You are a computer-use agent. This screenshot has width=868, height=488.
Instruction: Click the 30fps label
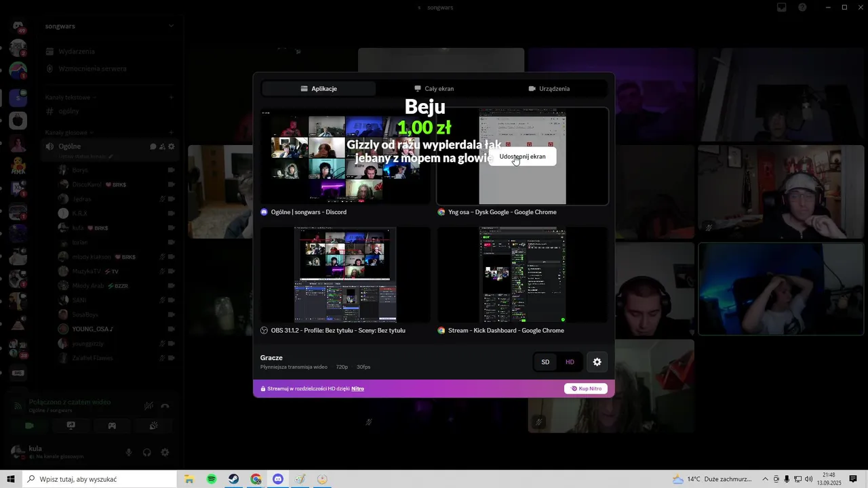pos(363,367)
